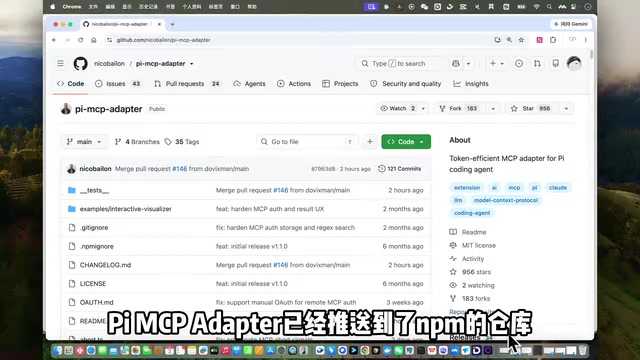640x360 pixels.
Task: Open the Trash in the Dock
Action: pyautogui.click(x=582, y=350)
